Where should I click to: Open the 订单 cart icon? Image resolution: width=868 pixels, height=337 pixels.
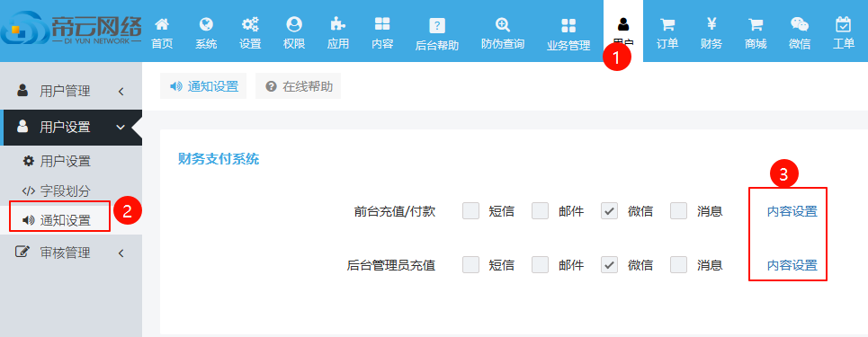667,23
